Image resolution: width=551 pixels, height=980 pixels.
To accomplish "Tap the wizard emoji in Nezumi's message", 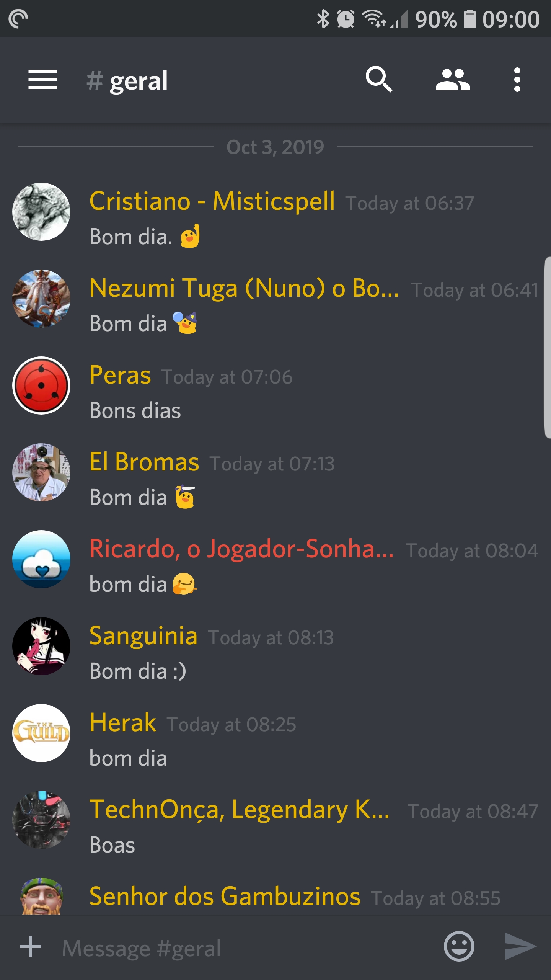I will coord(185,323).
